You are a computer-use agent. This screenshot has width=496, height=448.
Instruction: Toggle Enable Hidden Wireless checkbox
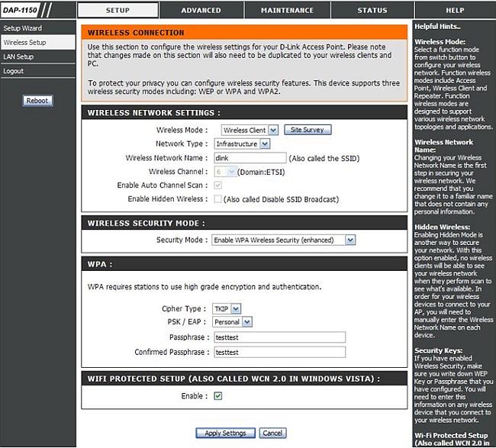click(x=218, y=199)
